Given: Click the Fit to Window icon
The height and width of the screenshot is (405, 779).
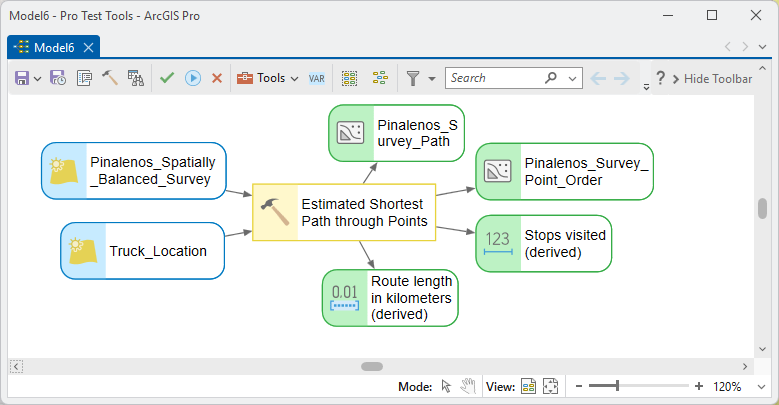Looking at the screenshot, I should coord(550,386).
